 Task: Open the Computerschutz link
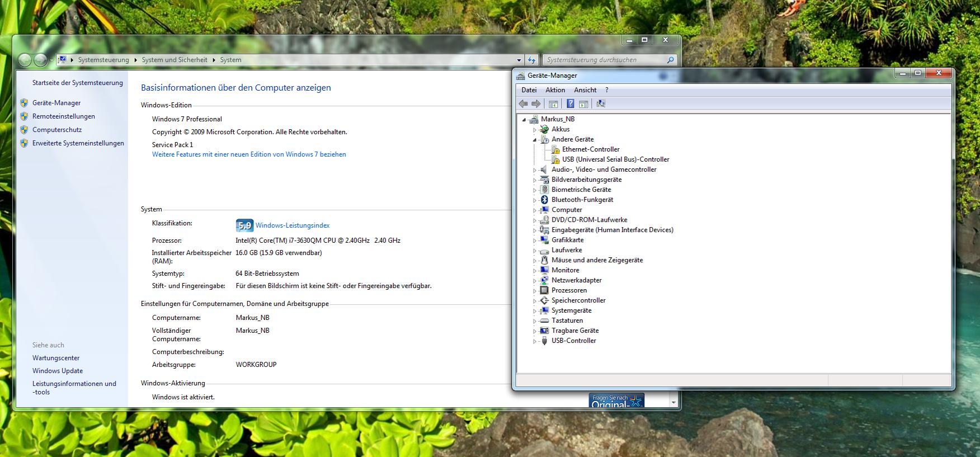[57, 130]
